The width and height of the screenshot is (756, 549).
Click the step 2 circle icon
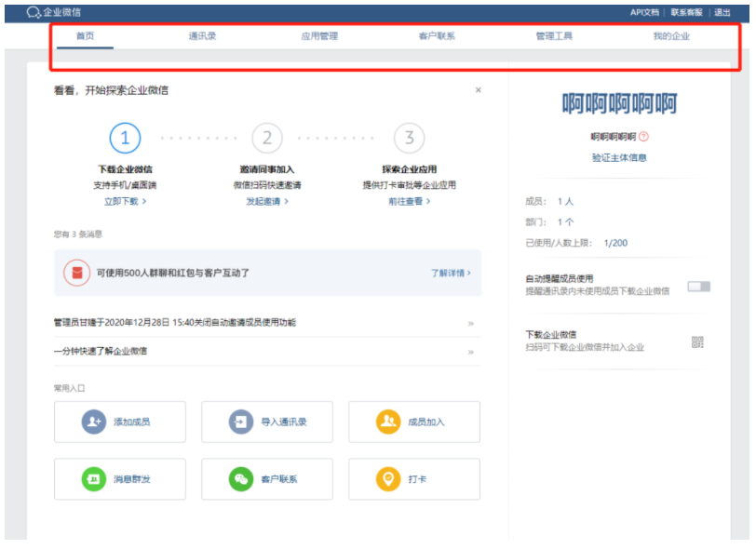pyautogui.click(x=267, y=138)
